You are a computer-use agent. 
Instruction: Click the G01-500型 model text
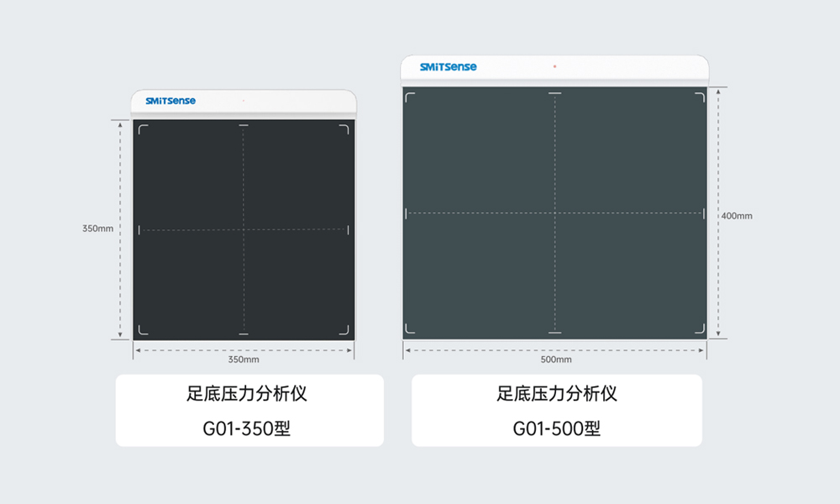coord(556,429)
